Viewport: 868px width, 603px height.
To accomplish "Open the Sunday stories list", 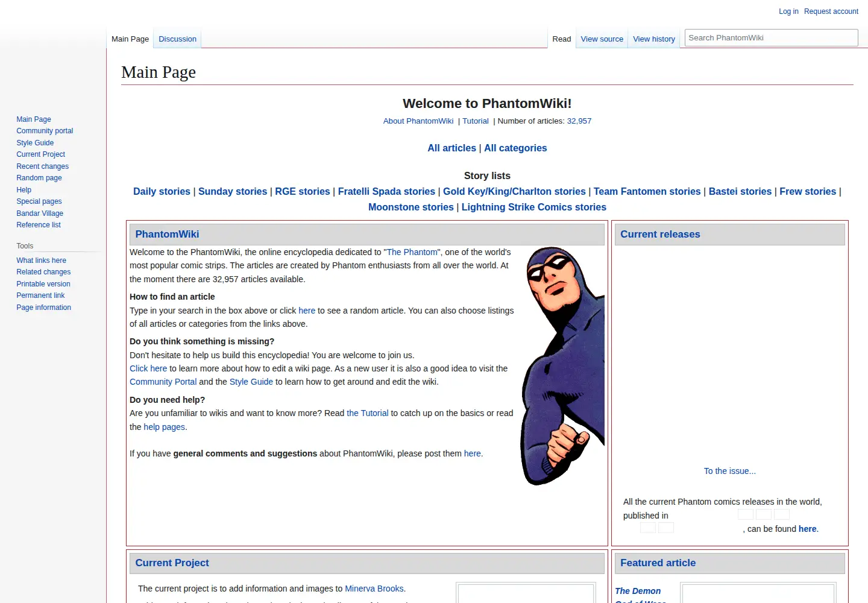I will 233,191.
